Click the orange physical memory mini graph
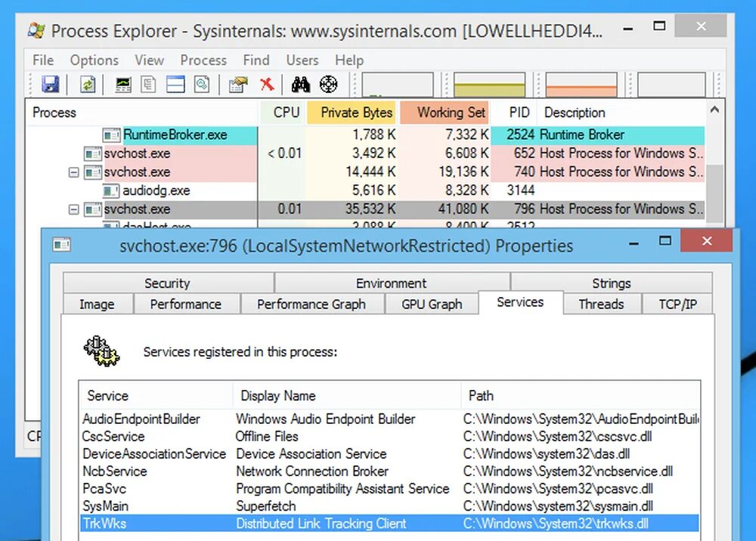 pyautogui.click(x=581, y=85)
